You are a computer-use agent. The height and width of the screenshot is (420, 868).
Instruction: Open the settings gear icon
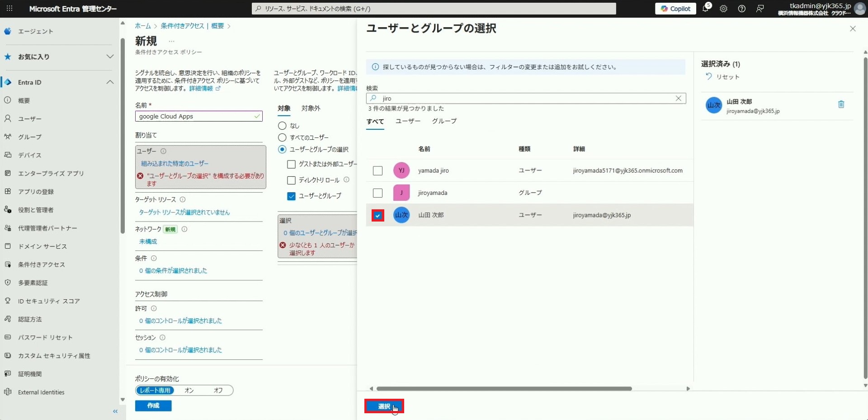pos(723,9)
